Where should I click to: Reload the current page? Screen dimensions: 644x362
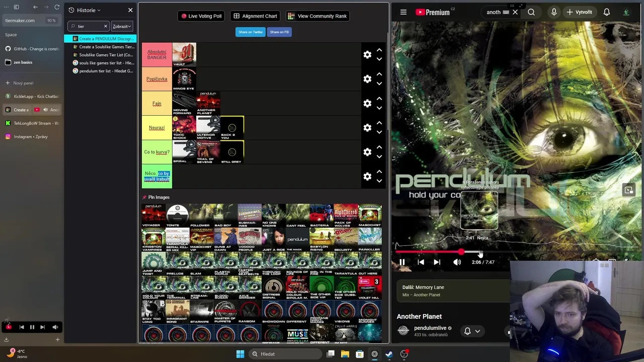[x=57, y=7]
